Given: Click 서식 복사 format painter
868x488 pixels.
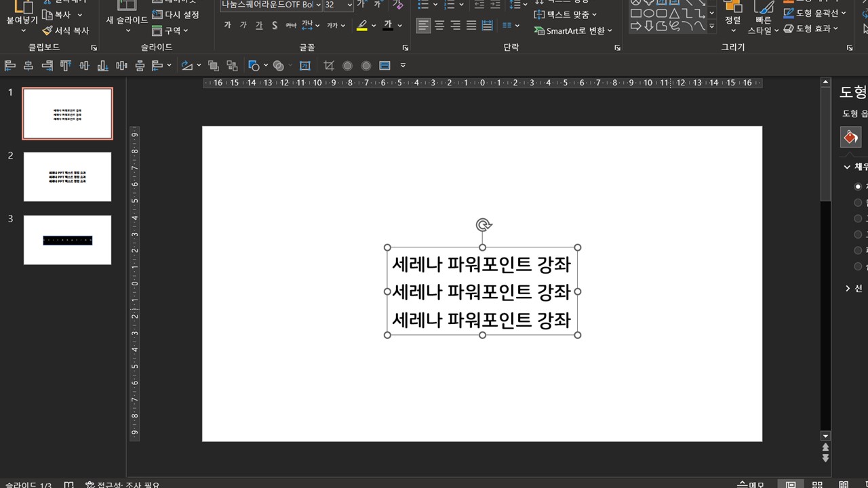Looking at the screenshot, I should (x=65, y=30).
